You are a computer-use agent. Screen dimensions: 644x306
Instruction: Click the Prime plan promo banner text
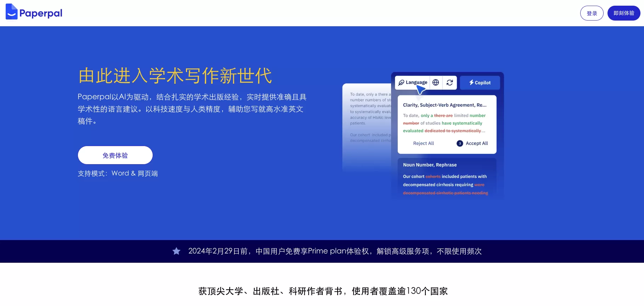[x=335, y=251]
